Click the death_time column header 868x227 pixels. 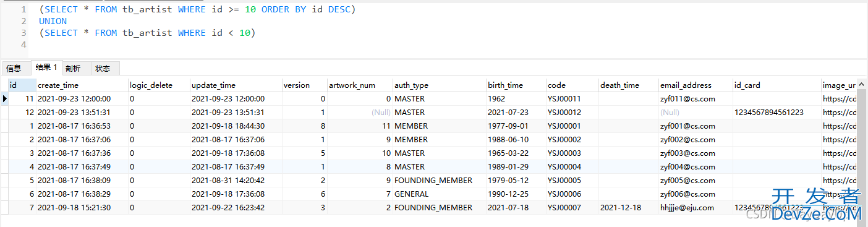(x=628, y=85)
